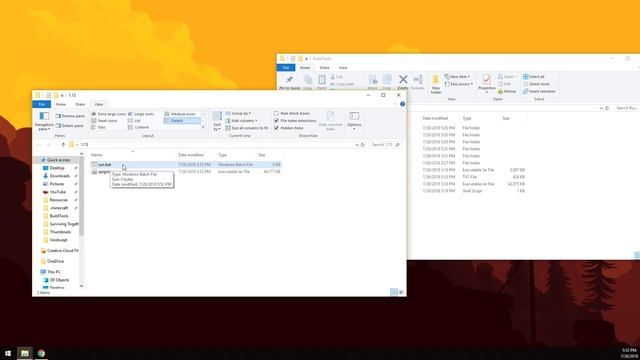
Task: Open the Navigation pane dropdown in front window
Action: (44, 121)
